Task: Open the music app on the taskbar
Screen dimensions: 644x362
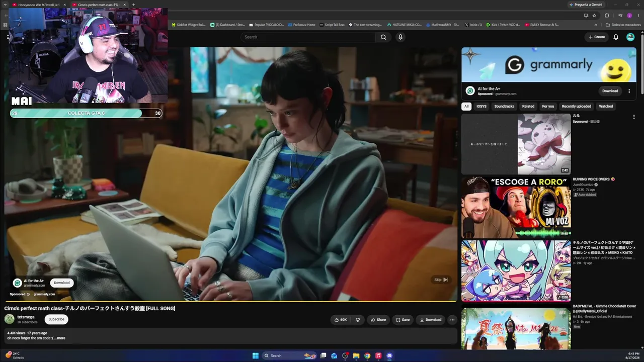Action: [x=378, y=355]
